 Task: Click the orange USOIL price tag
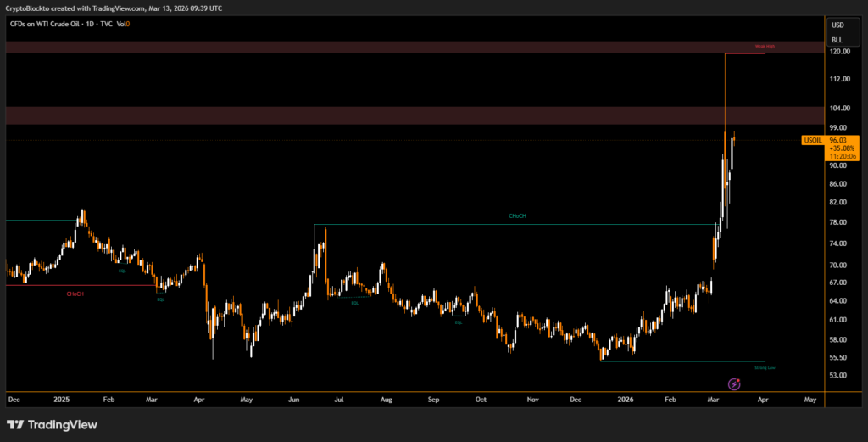point(811,140)
